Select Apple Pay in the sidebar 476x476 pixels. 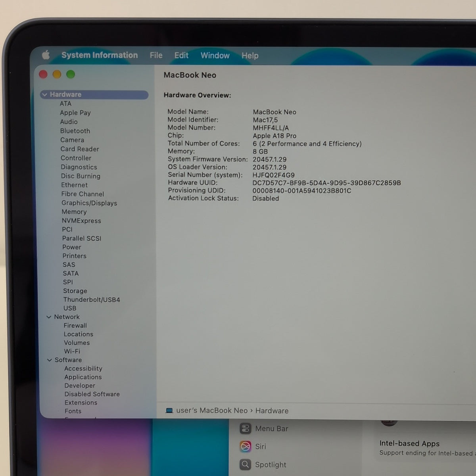(x=75, y=113)
